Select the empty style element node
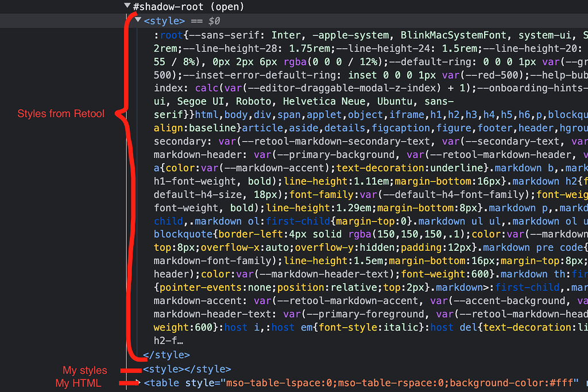Viewport: 588px width, 392px height. (x=189, y=369)
